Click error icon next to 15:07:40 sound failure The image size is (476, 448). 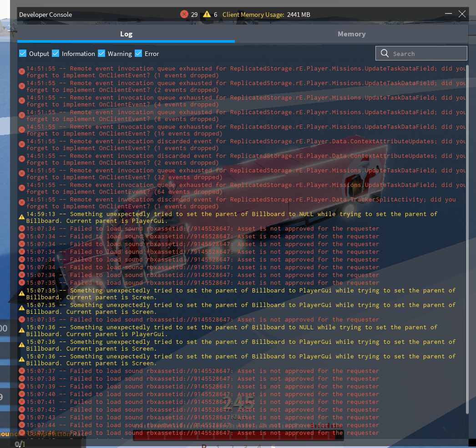pyautogui.click(x=21, y=394)
